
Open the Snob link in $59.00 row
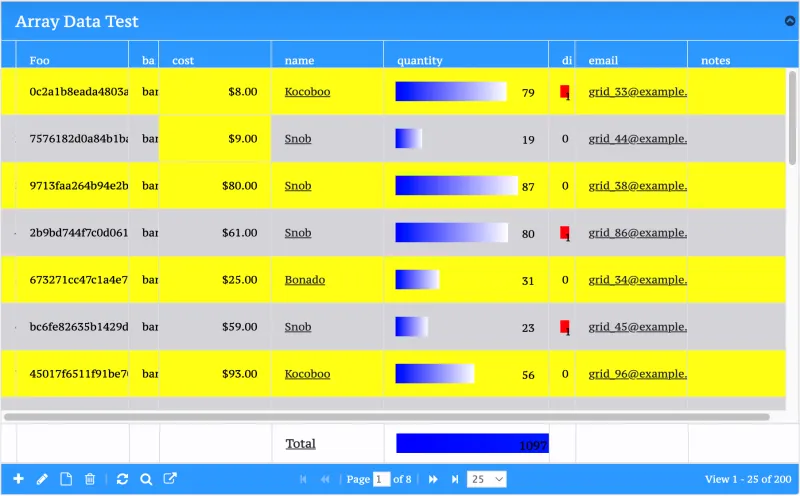pyautogui.click(x=298, y=327)
